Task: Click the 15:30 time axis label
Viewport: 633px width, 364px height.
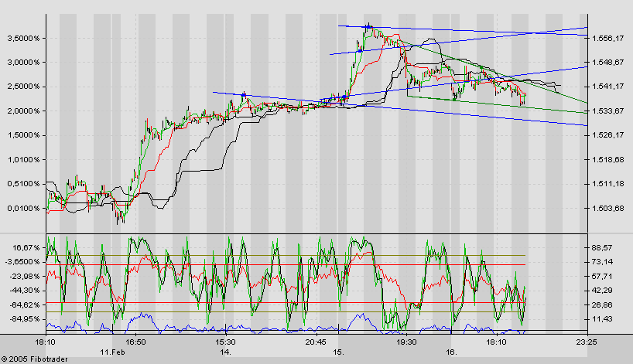Action: pos(225,342)
